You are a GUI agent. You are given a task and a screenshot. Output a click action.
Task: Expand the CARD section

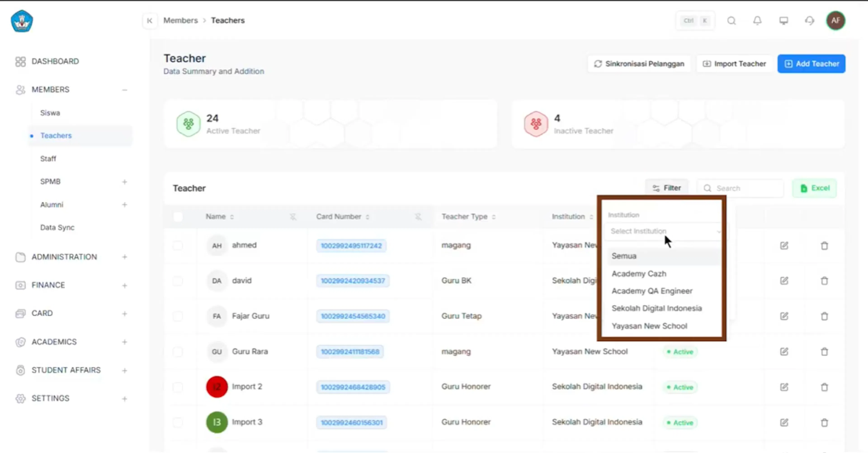pos(124,314)
